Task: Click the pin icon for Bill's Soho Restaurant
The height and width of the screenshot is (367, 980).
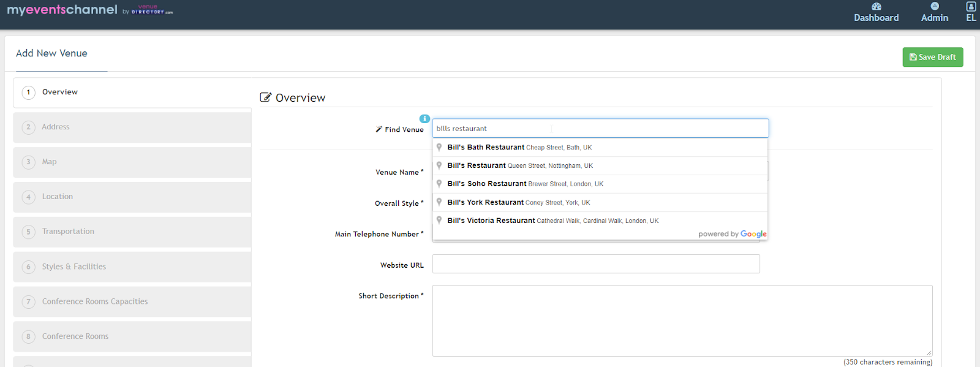Action: coord(439,184)
